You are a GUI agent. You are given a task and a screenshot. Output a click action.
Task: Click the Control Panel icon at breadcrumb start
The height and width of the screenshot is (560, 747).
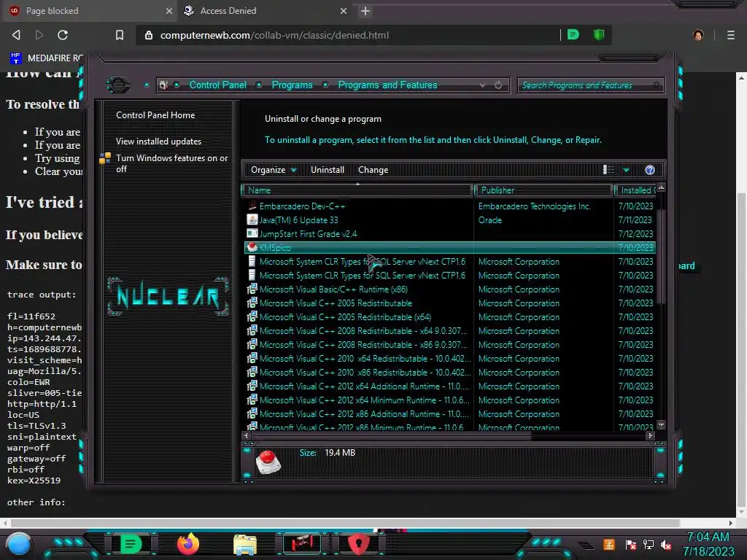pos(163,85)
